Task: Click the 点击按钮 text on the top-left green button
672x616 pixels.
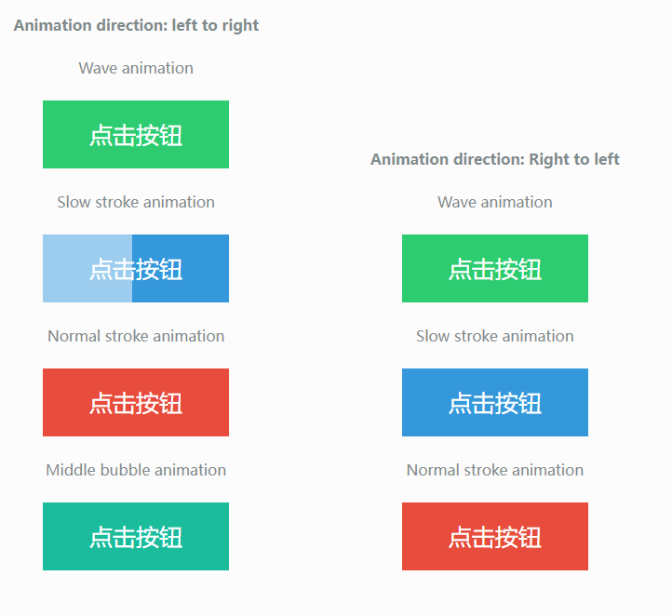Action: pos(136,135)
